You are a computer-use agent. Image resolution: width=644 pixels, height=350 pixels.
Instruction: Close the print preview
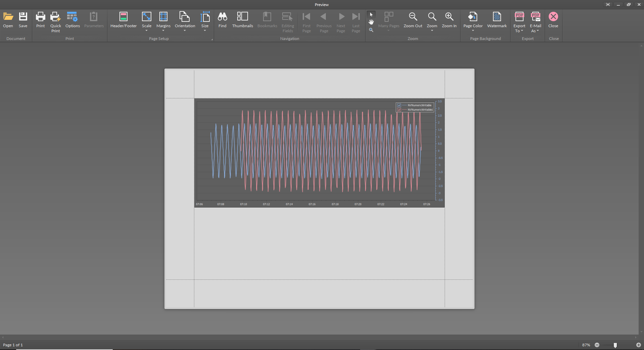(x=553, y=20)
